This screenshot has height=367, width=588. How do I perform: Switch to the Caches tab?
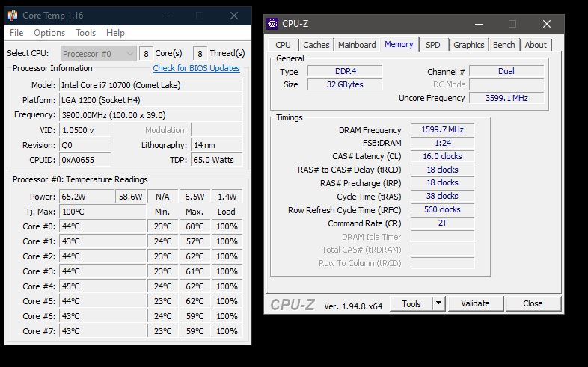point(316,45)
